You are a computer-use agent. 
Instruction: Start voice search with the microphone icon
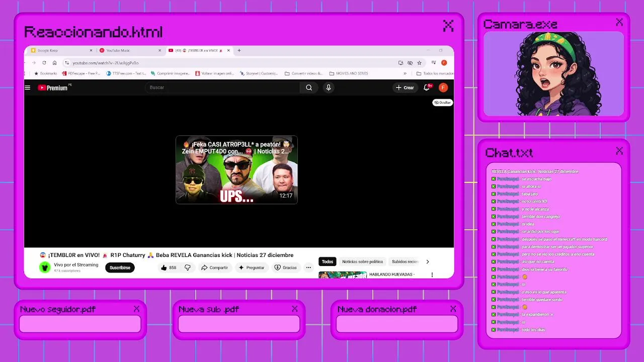329,87
